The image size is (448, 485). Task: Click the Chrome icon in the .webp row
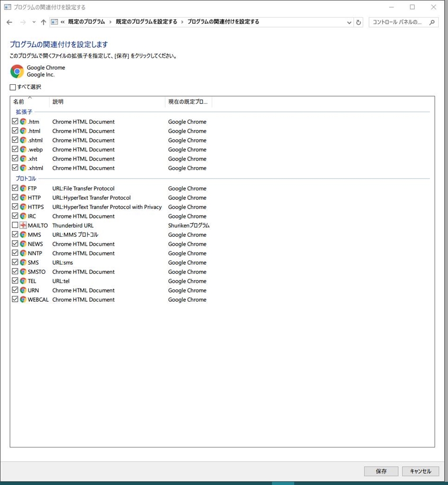23,149
